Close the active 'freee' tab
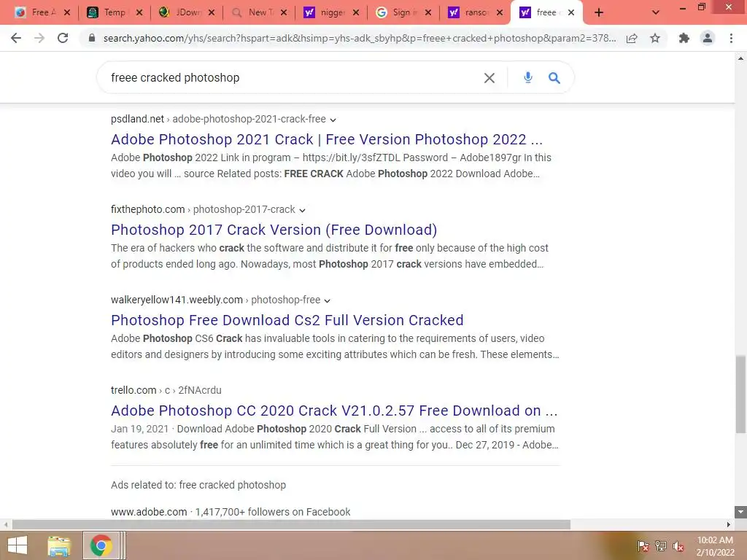 pos(570,12)
